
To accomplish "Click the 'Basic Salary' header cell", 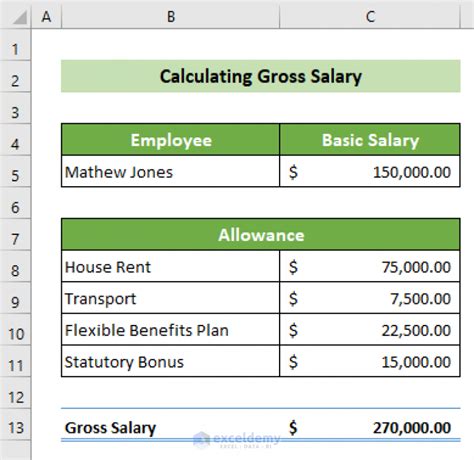I will 370,140.
